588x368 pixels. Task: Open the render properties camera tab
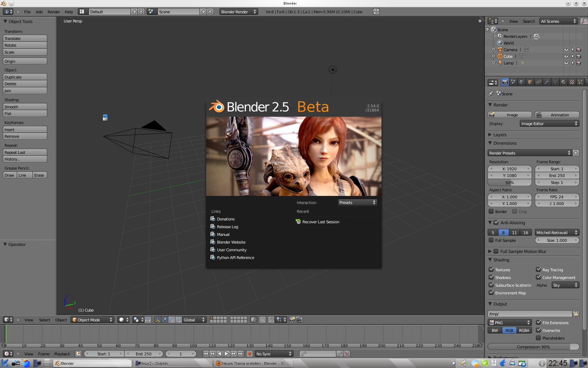tap(505, 82)
